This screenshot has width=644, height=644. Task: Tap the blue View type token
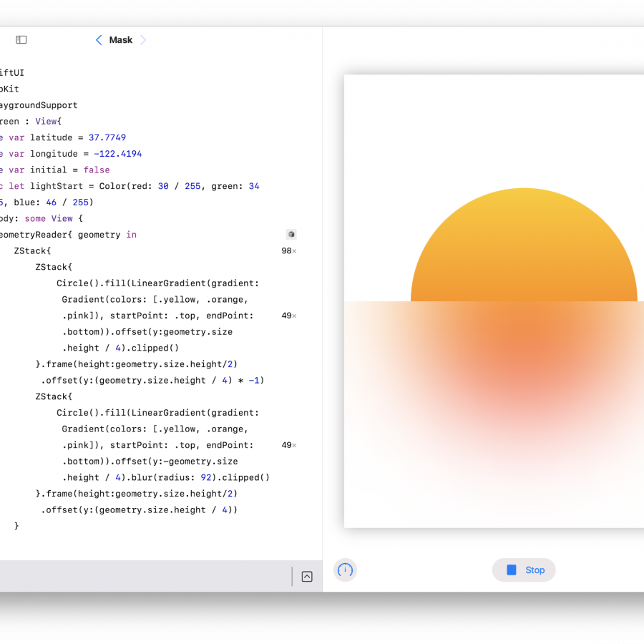[44, 121]
